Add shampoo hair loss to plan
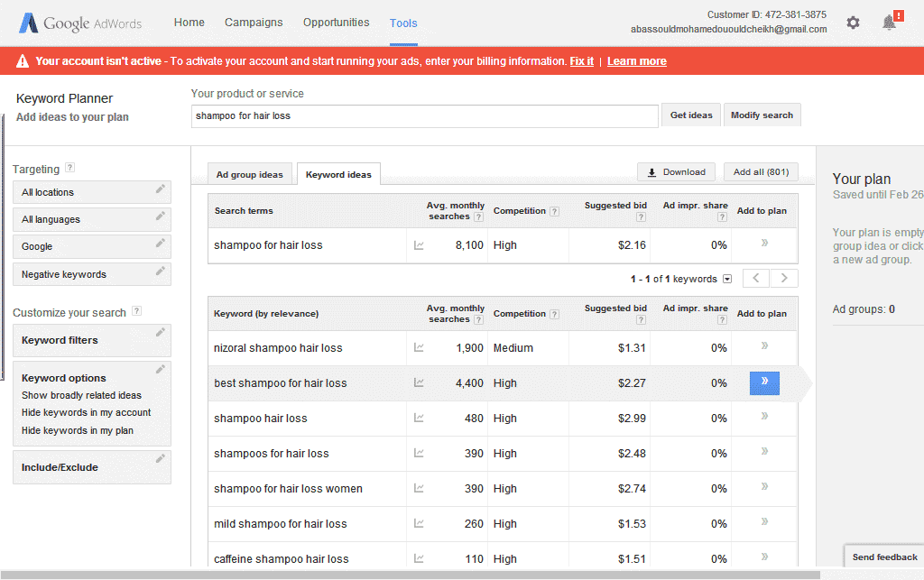This screenshot has height=580, width=924. pos(764,417)
